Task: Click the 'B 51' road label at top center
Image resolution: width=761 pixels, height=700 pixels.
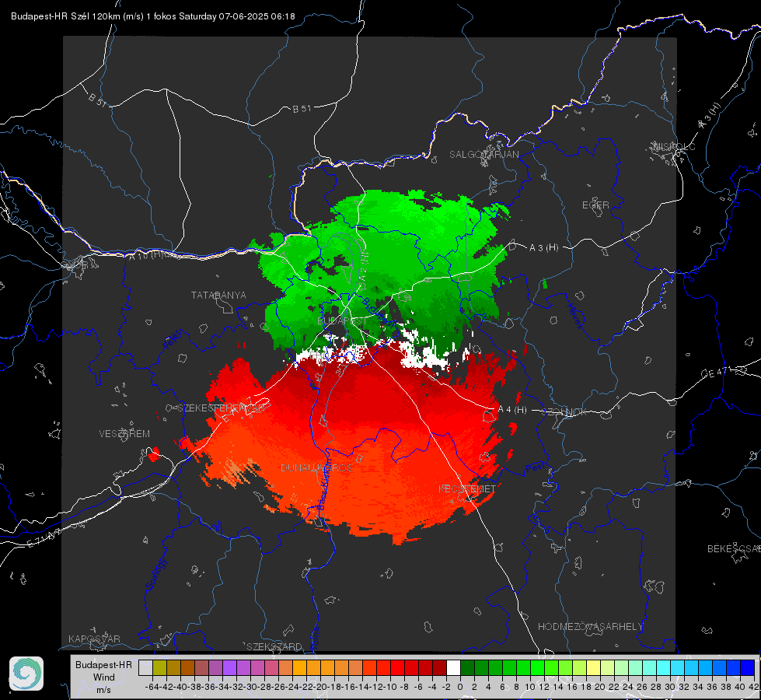Action: point(302,109)
